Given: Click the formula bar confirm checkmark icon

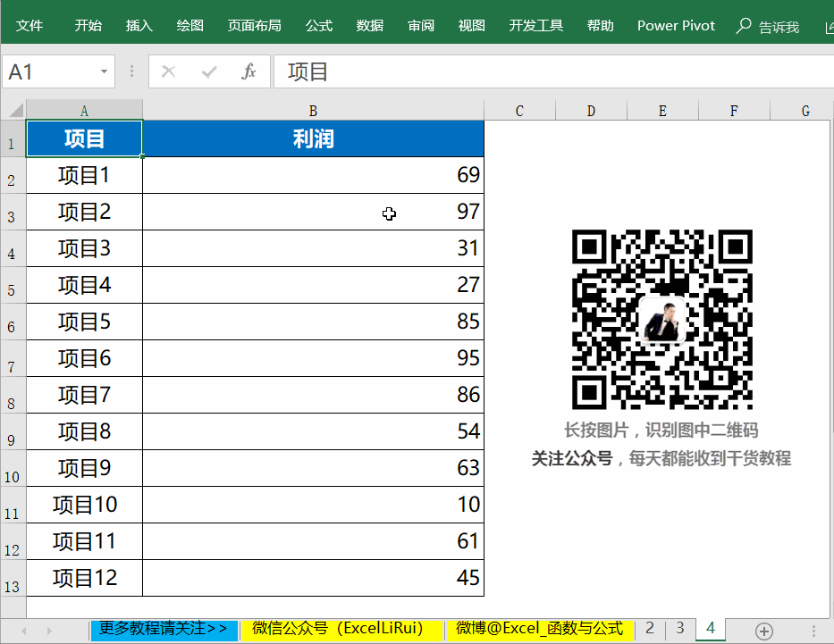Looking at the screenshot, I should click(x=209, y=71).
